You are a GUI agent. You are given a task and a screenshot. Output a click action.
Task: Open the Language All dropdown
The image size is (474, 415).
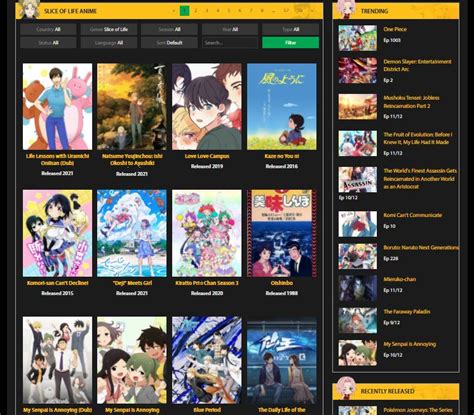pos(109,43)
